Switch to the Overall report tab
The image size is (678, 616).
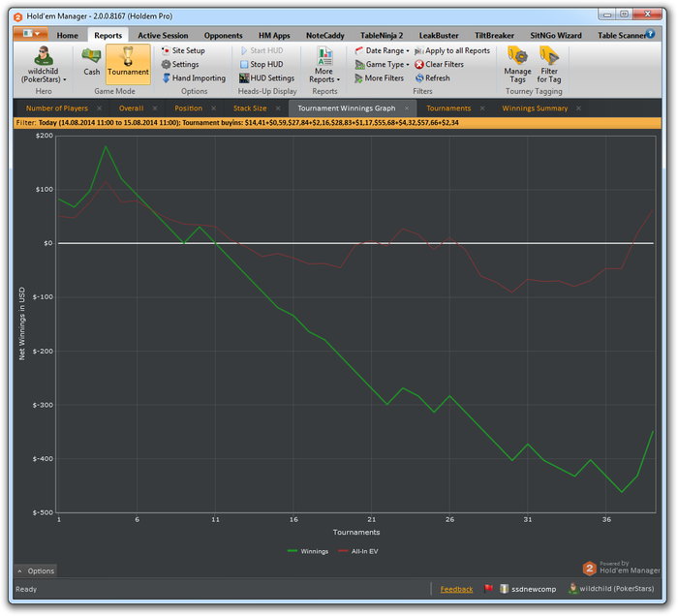pyautogui.click(x=131, y=108)
